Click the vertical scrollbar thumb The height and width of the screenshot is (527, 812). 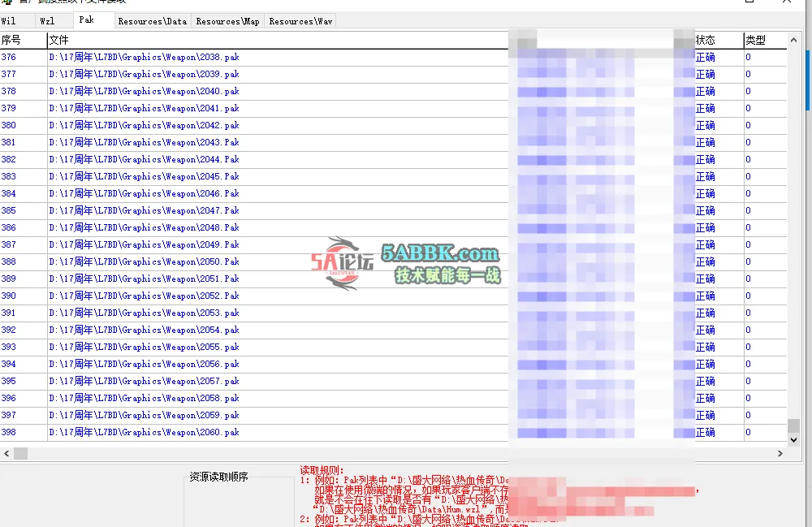[x=793, y=425]
